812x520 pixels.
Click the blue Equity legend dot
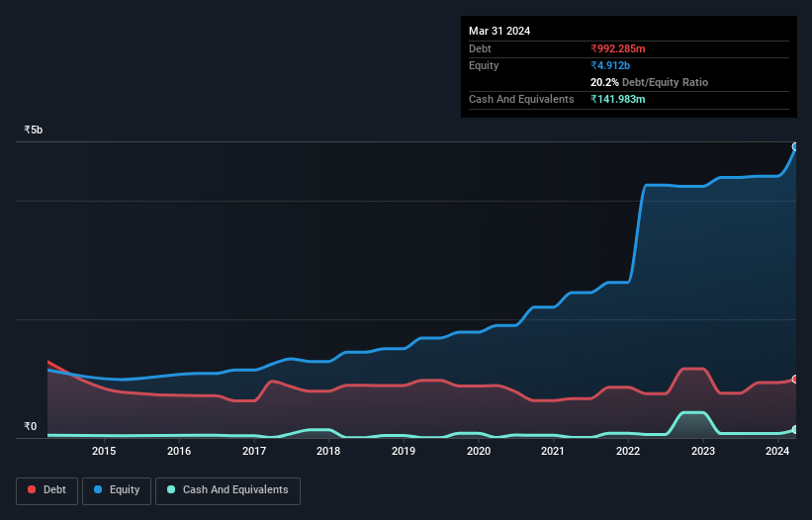click(x=98, y=489)
